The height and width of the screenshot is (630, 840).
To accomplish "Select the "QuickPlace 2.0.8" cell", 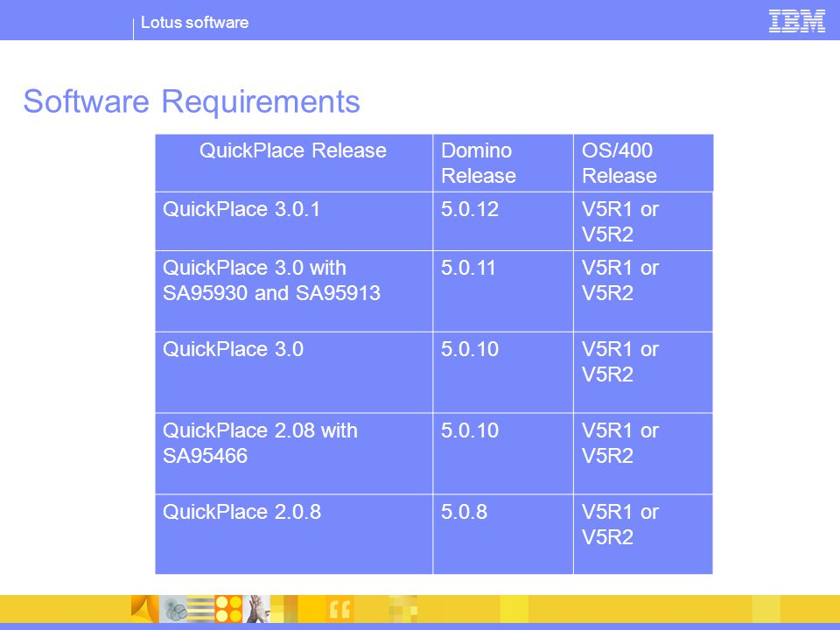I will pyautogui.click(x=294, y=535).
